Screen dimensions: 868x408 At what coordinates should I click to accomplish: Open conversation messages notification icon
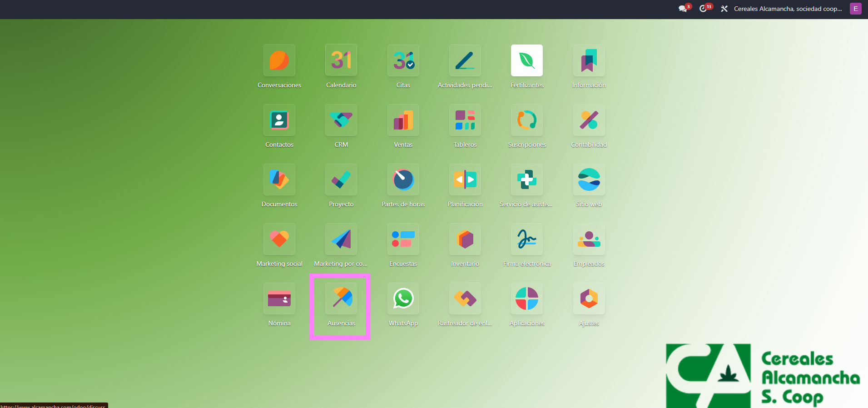[683, 9]
